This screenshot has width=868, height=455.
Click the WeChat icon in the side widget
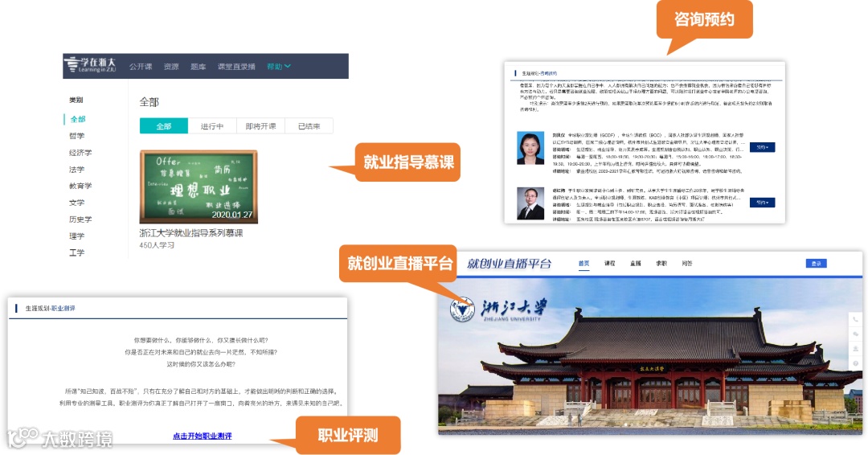pyautogui.click(x=855, y=334)
